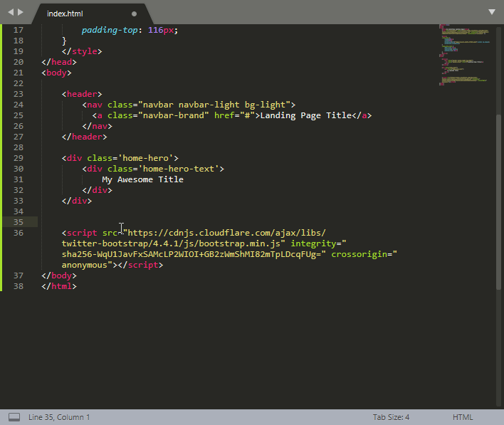Click the opening header tag

82,94
